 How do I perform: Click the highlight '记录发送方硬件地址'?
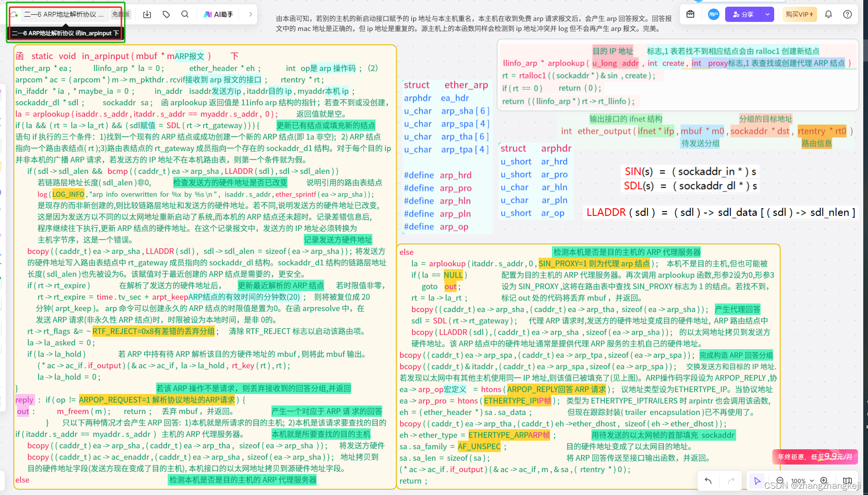coord(338,240)
